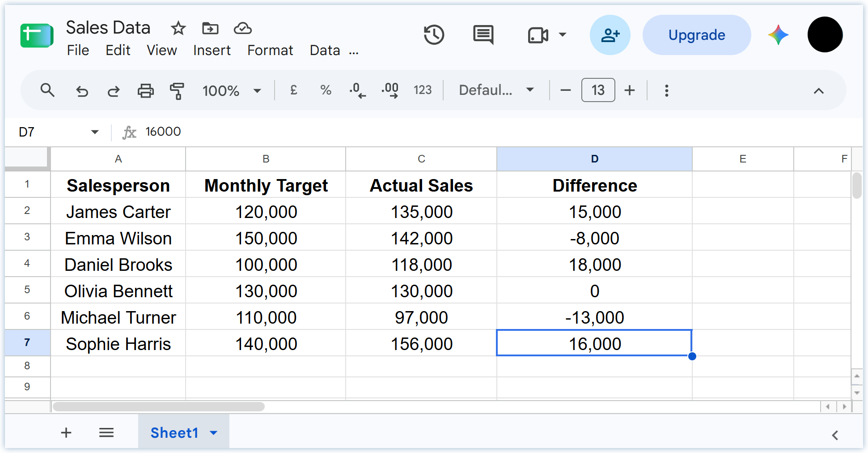Check the cloud save status icon

(x=242, y=28)
